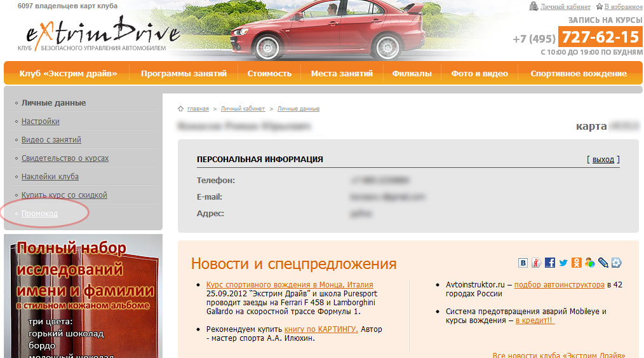Share via the Twitter bird icon
This screenshot has width=644, height=358.
[563, 263]
